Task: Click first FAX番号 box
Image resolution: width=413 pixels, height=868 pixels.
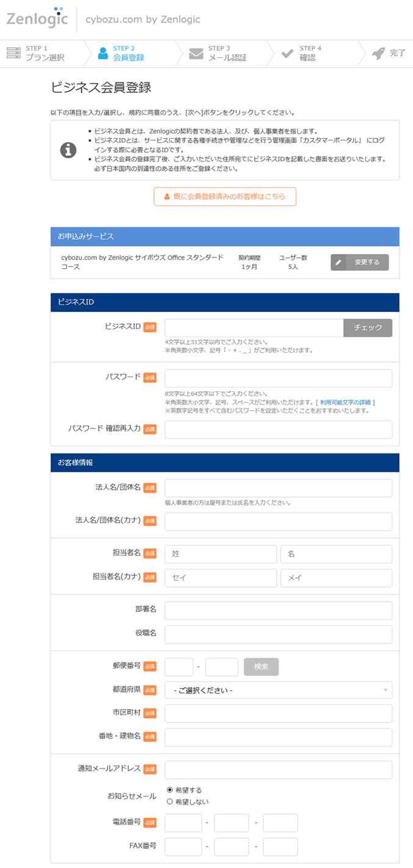Action: click(x=183, y=847)
